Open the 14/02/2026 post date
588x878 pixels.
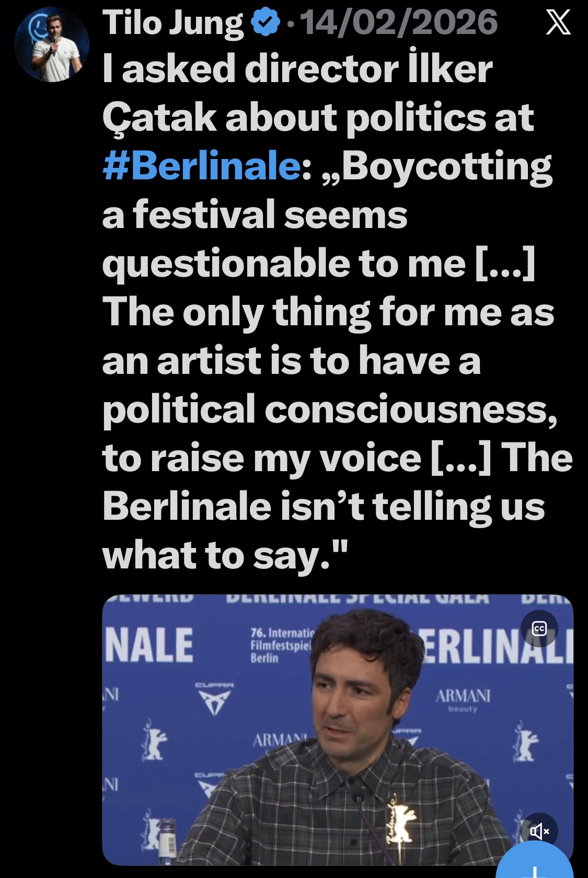pyautogui.click(x=399, y=23)
